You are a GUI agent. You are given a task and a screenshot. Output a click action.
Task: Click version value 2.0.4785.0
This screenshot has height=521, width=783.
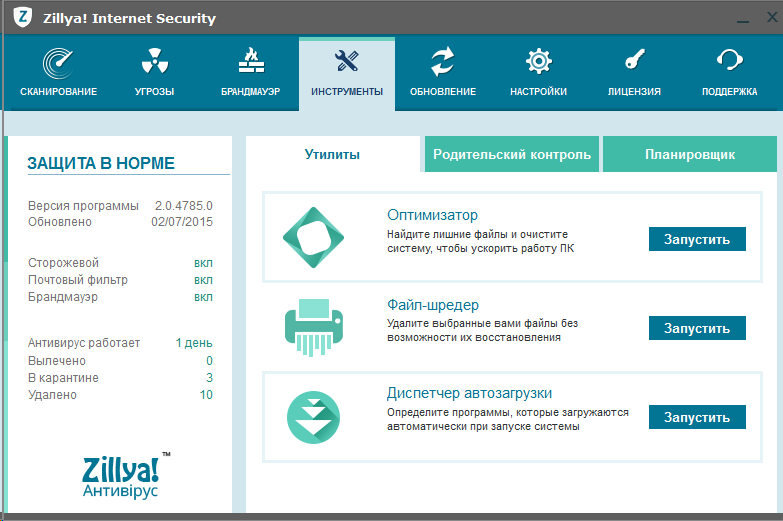(x=184, y=206)
